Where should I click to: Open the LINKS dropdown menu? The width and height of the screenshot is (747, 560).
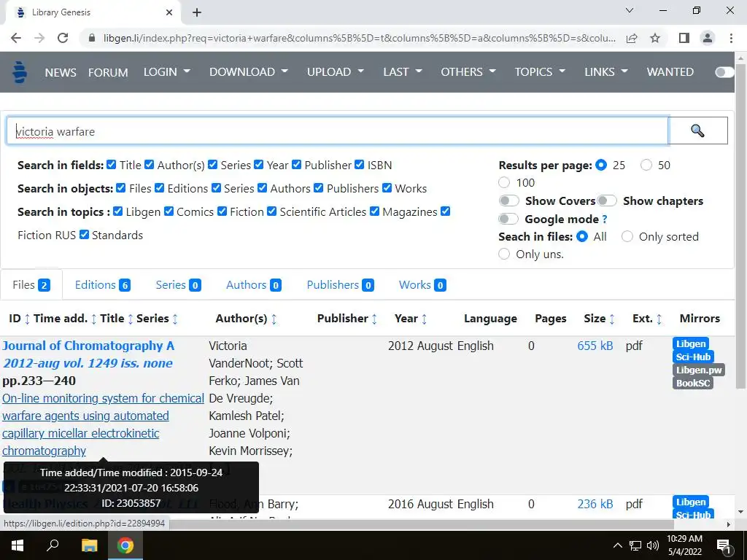pyautogui.click(x=606, y=72)
